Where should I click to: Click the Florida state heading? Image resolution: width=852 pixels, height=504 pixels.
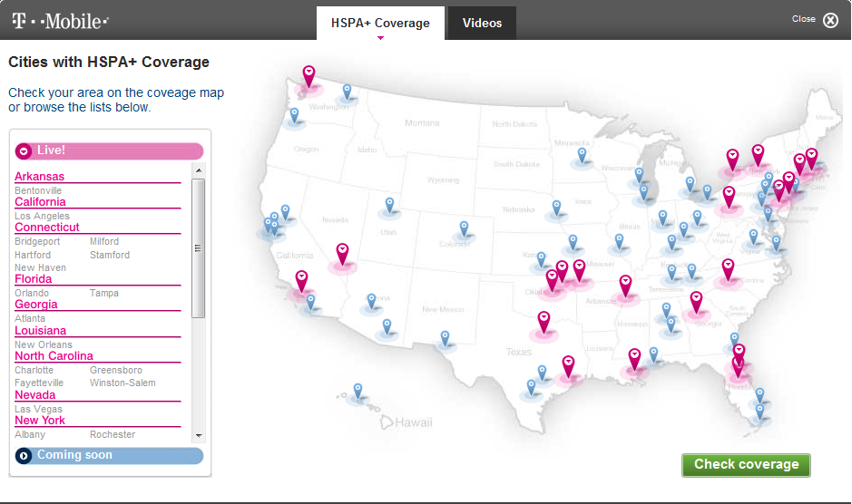pos(34,279)
